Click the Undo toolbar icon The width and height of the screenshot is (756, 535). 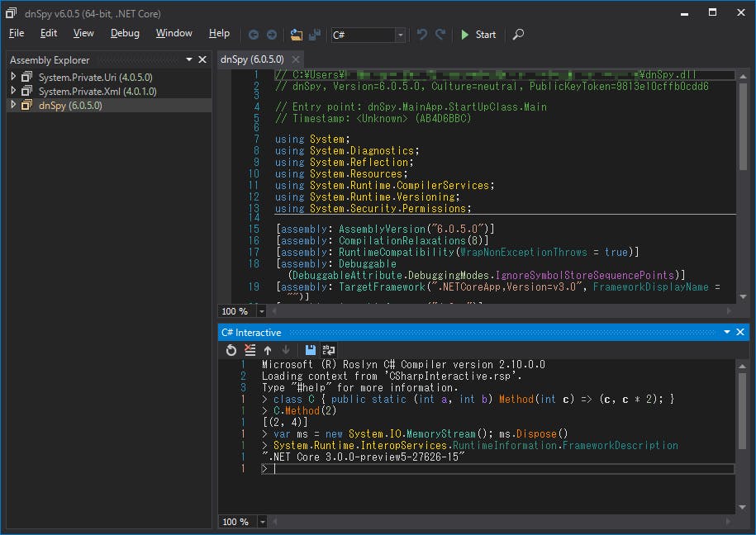pos(422,35)
